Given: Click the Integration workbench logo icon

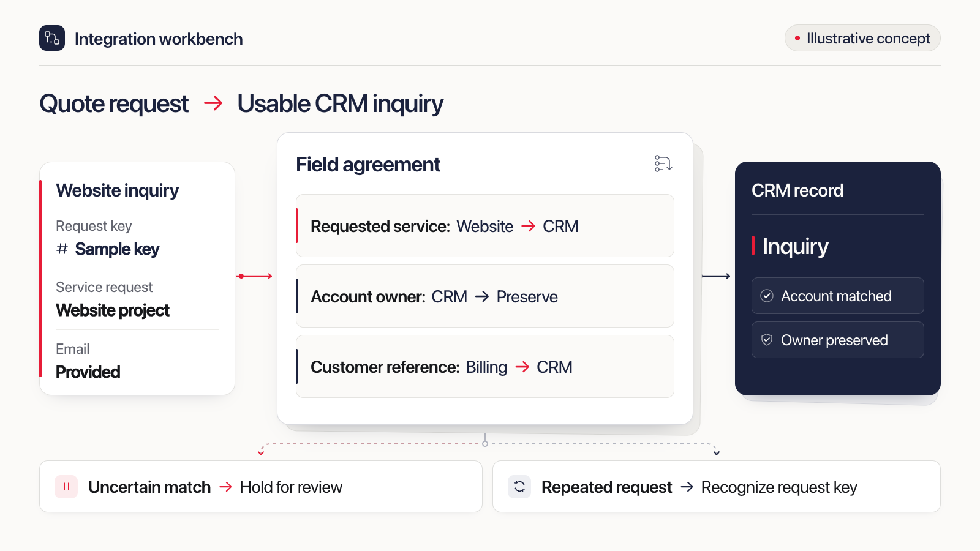Looking at the screenshot, I should coord(52,38).
